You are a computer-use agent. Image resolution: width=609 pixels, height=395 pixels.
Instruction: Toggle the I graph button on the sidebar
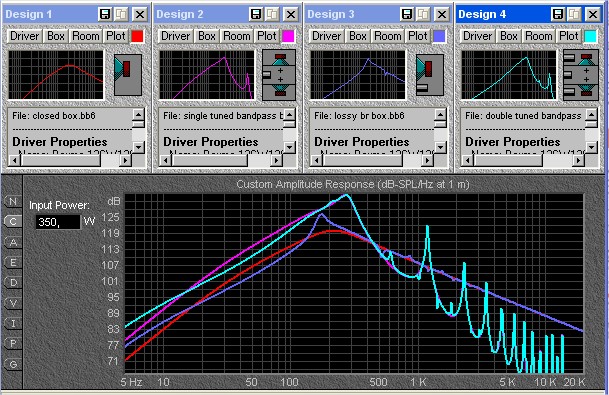point(13,323)
